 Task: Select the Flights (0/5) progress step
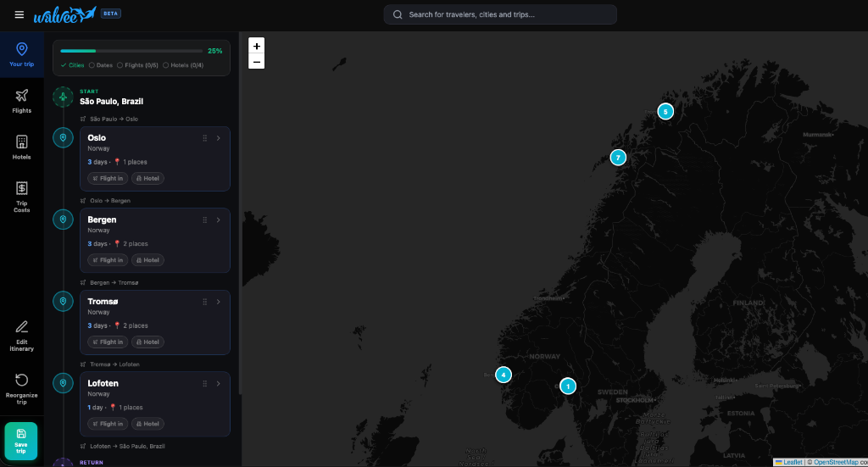point(137,65)
